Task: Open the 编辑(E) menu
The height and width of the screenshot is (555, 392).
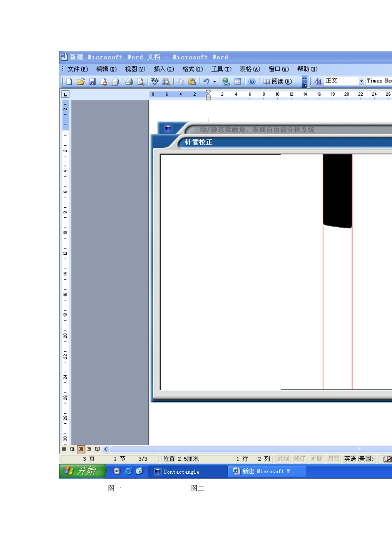Action: click(x=106, y=69)
